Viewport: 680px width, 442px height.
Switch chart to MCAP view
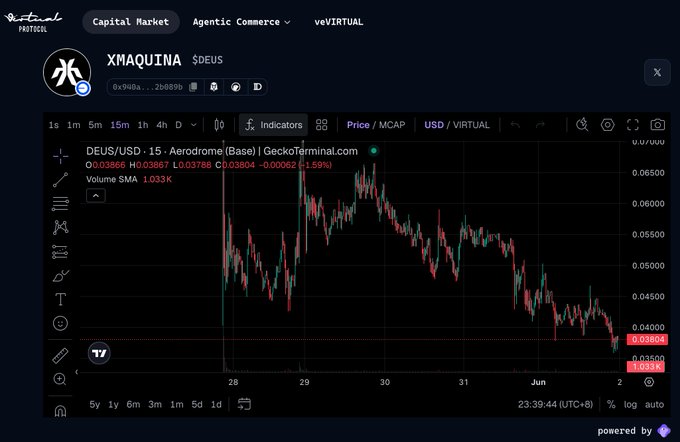pyautogui.click(x=392, y=125)
